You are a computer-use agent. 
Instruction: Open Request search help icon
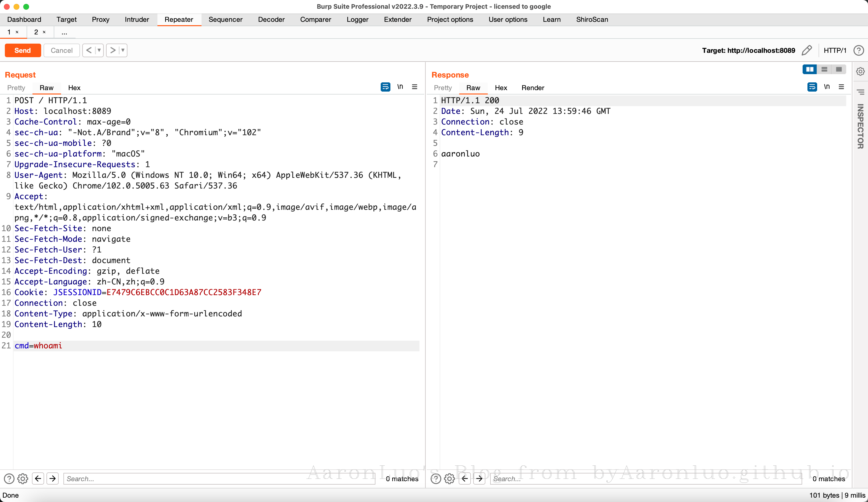9,478
